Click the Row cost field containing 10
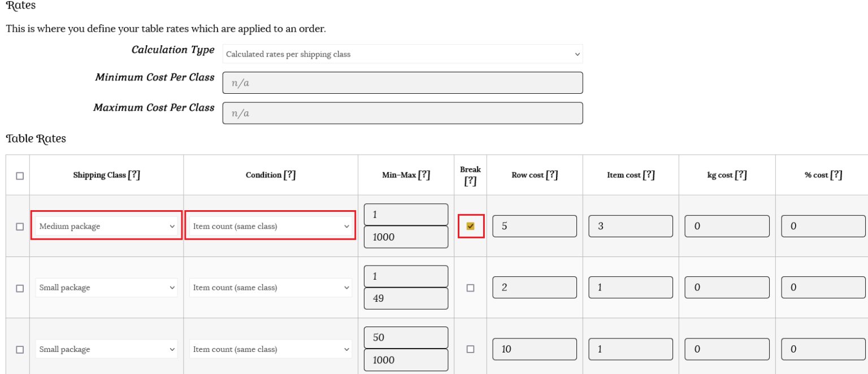The width and height of the screenshot is (868, 374). (534, 349)
